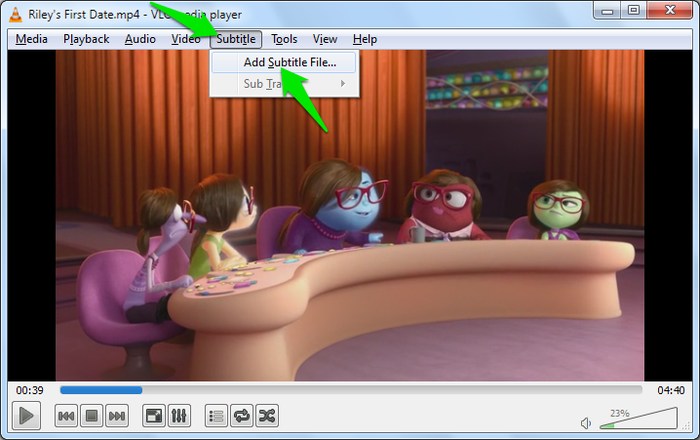This screenshot has width=700, height=440.
Task: Open the Video menu
Action: [186, 39]
